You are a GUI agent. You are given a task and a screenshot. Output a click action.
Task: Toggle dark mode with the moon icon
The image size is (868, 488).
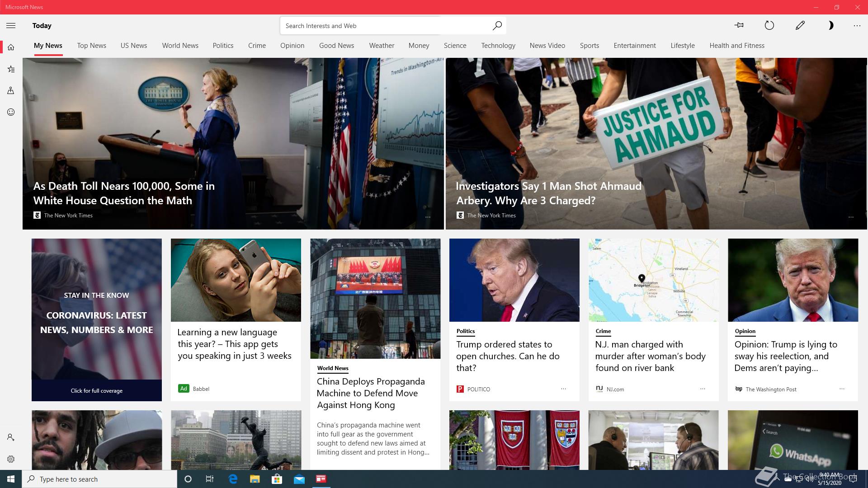(830, 26)
